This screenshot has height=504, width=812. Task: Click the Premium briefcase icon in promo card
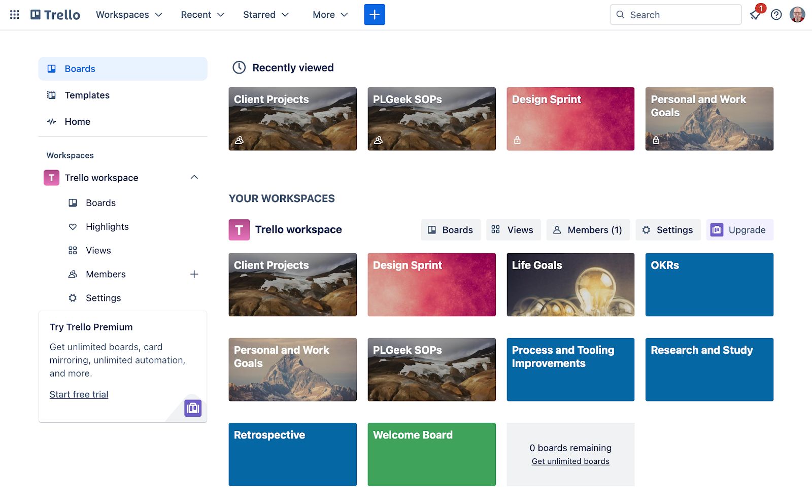coord(193,408)
